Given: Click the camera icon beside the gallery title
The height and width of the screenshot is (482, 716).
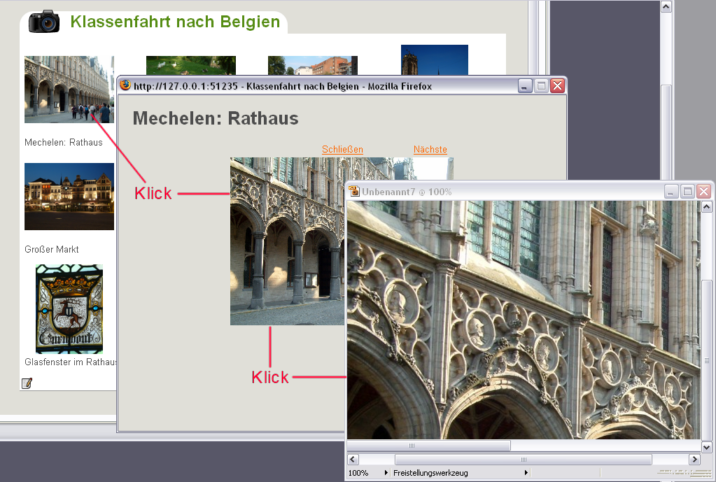Looking at the screenshot, I should [x=44, y=22].
